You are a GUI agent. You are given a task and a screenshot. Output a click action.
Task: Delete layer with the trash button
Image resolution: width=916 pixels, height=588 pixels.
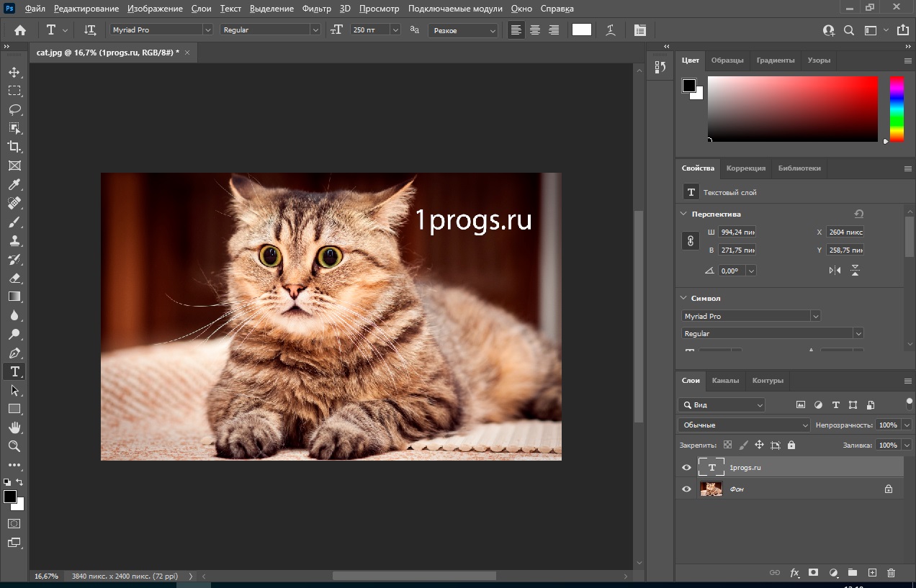(891, 573)
